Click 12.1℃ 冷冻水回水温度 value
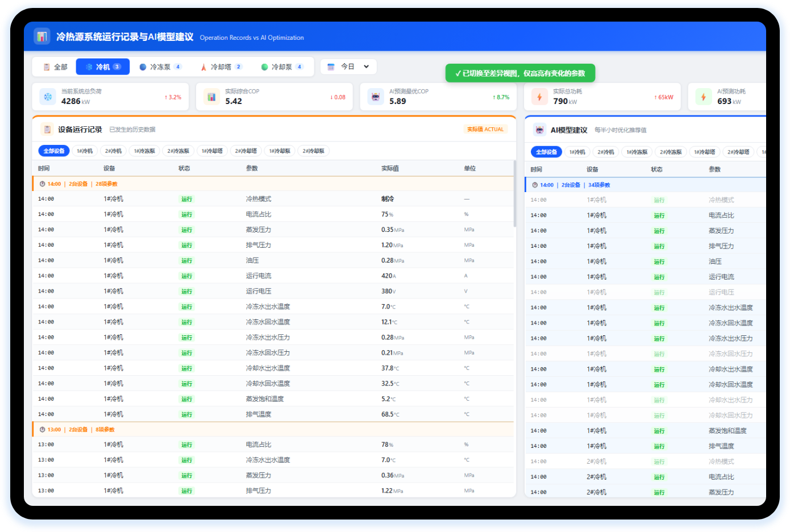Screen dimensions: 790x532 point(389,322)
